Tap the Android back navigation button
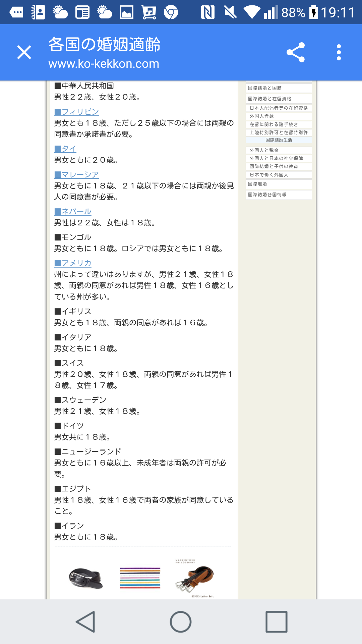Screen dimensions: 362x644 (86, 622)
